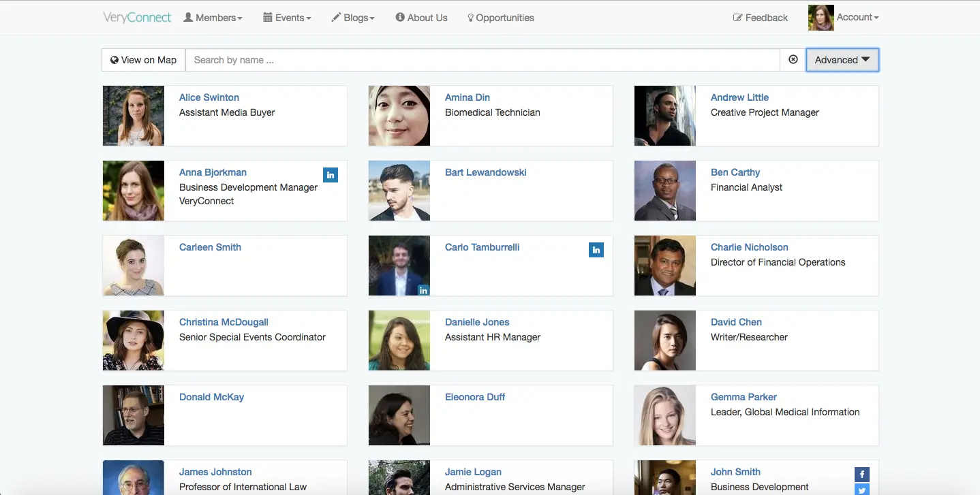980x495 pixels.
Task: Open the Account dropdown
Action: (x=857, y=18)
